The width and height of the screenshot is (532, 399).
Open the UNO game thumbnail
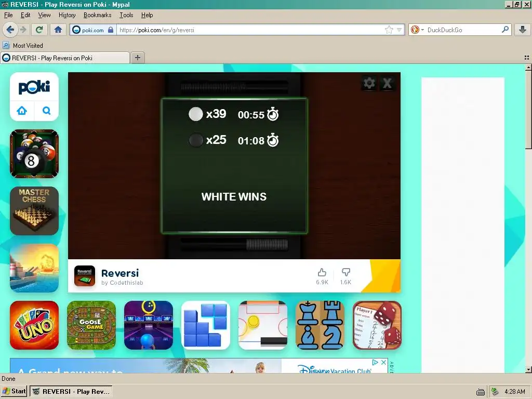point(34,325)
